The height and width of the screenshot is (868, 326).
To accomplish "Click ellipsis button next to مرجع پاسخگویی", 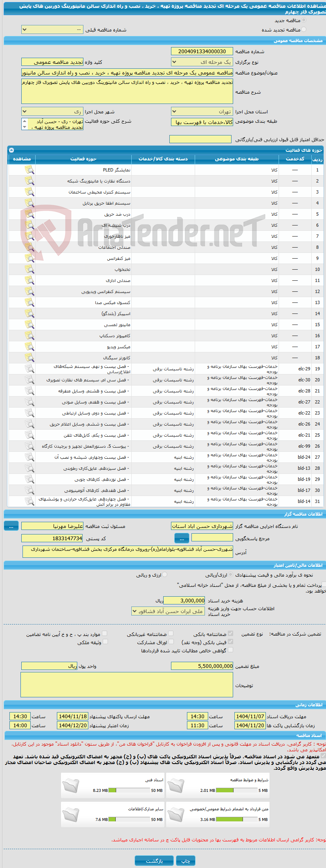I will [182, 538].
